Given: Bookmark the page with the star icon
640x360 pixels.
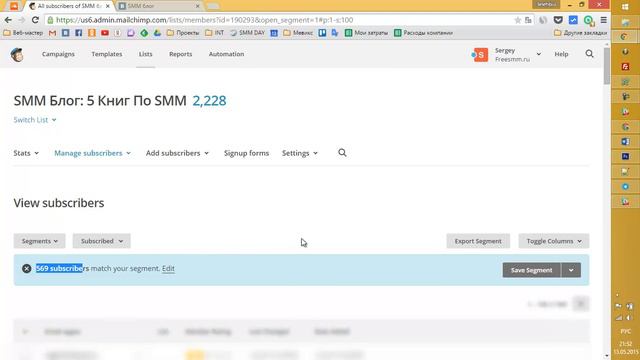Looking at the screenshot, I should 518,20.
